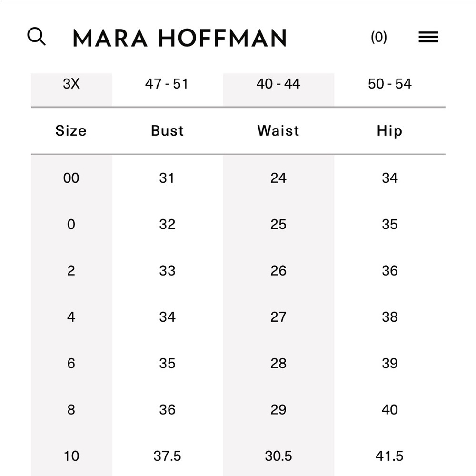Viewport: 476px width, 476px height.
Task: Click the Size column header
Action: pyautogui.click(x=71, y=130)
